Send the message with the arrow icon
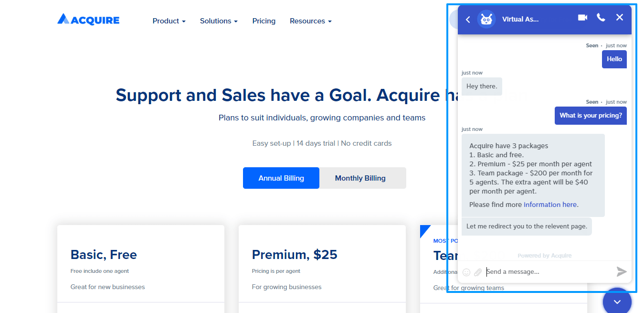644x313 pixels. (x=621, y=272)
